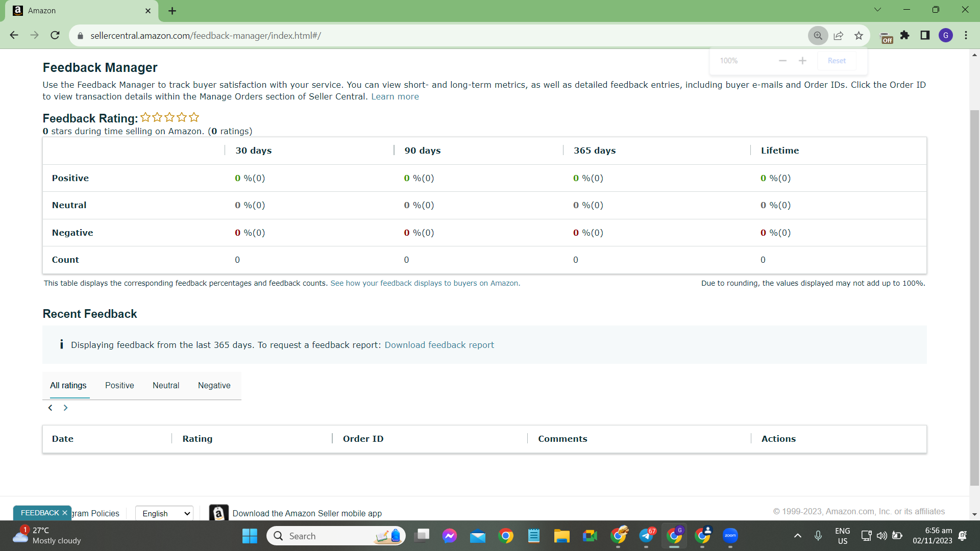The image size is (980, 551).
Task: Open the notification bell in the tray
Action: (963, 536)
